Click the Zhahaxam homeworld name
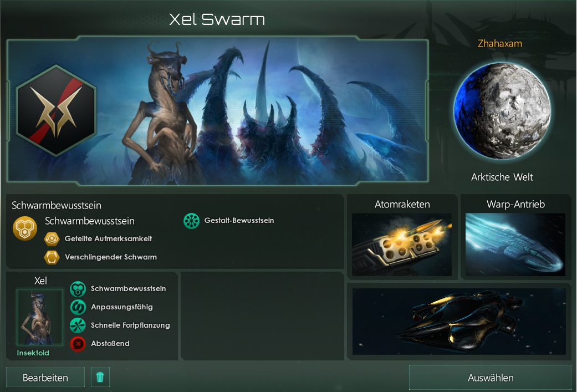577x392 pixels. point(500,43)
